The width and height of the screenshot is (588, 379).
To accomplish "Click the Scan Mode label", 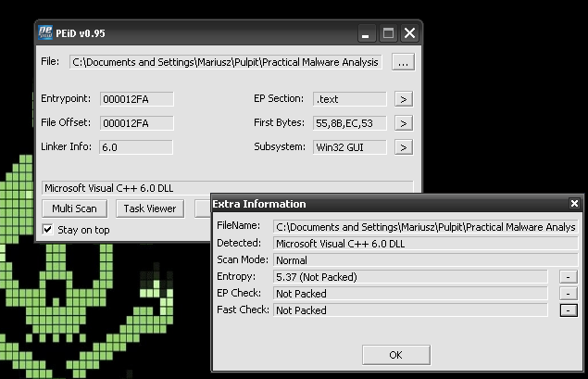I will (x=243, y=259).
